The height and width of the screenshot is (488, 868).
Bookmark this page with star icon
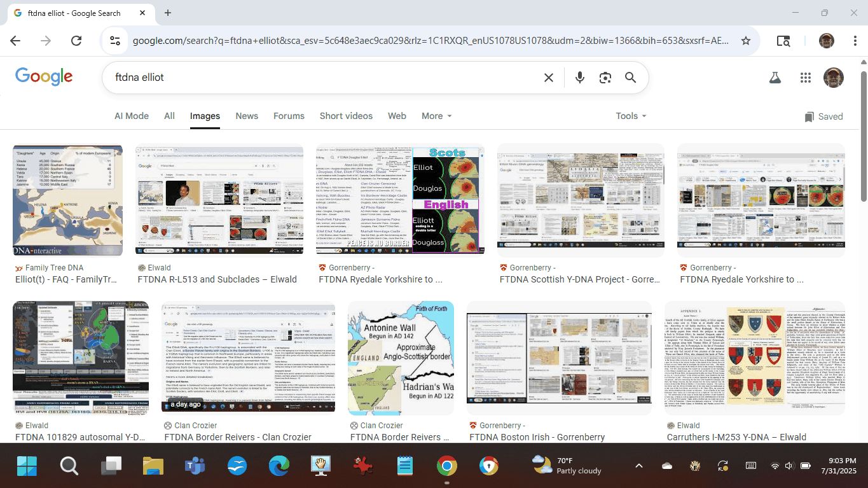click(x=746, y=41)
